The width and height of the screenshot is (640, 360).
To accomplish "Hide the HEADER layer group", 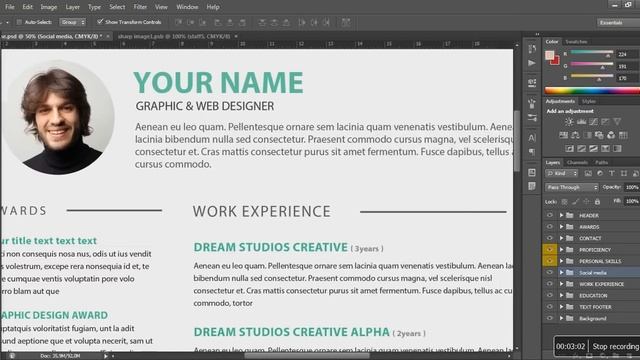I will coord(550,215).
